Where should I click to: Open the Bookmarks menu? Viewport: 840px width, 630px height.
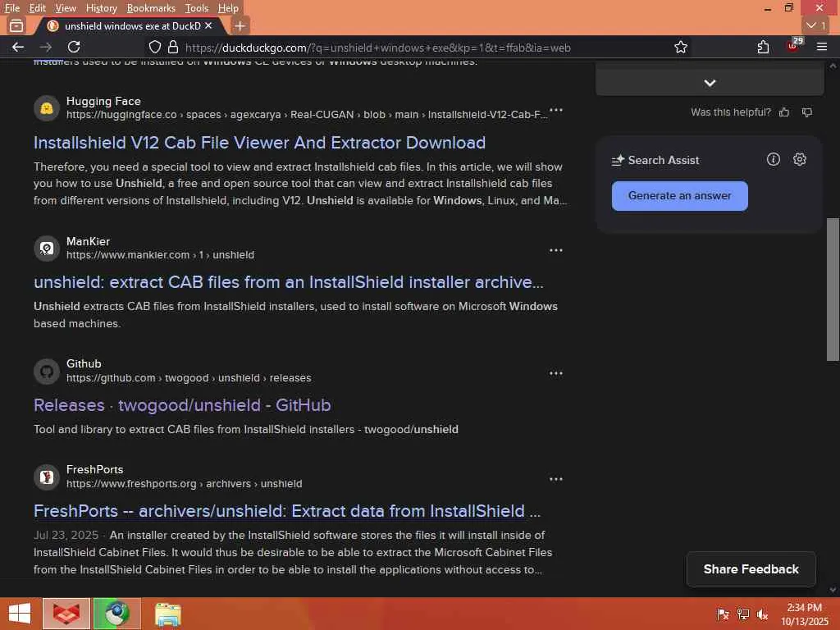(x=151, y=8)
